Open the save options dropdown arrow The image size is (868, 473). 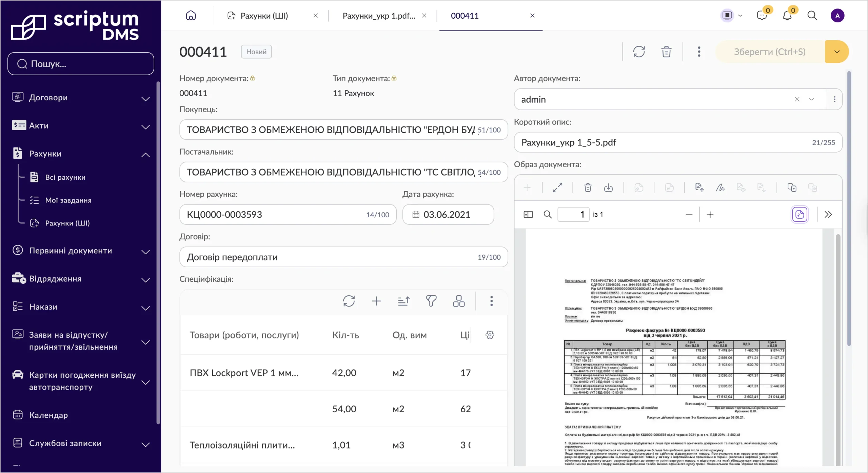point(837,52)
